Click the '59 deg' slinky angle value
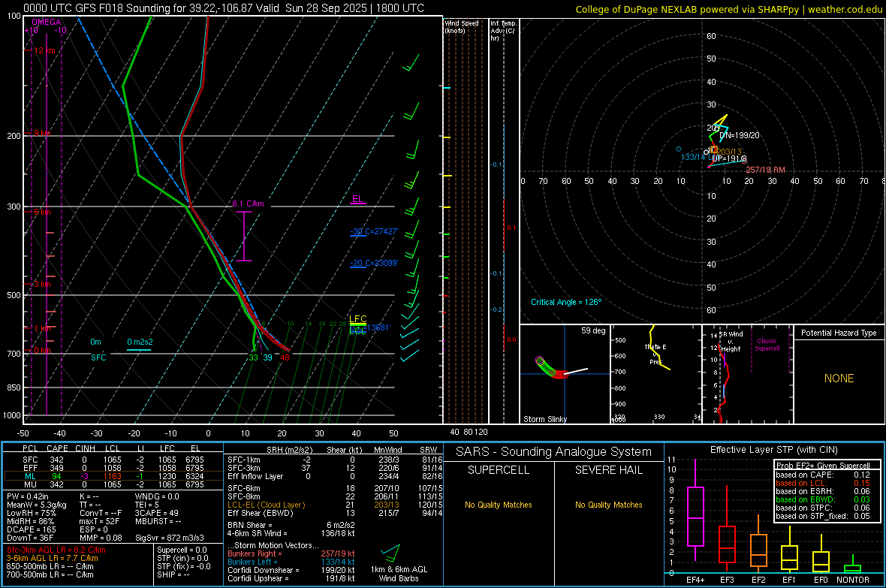Image resolution: width=886 pixels, height=588 pixels. click(x=593, y=330)
